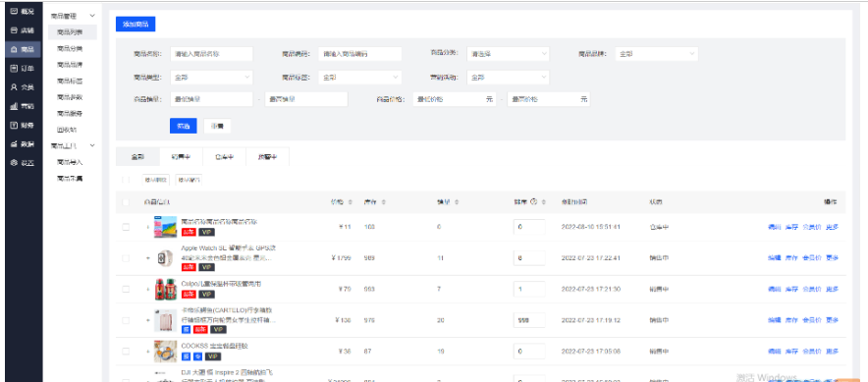Screen dimensions: 868x382
Task: Click 编辑 link for Apple Watch row
Action: (775, 258)
